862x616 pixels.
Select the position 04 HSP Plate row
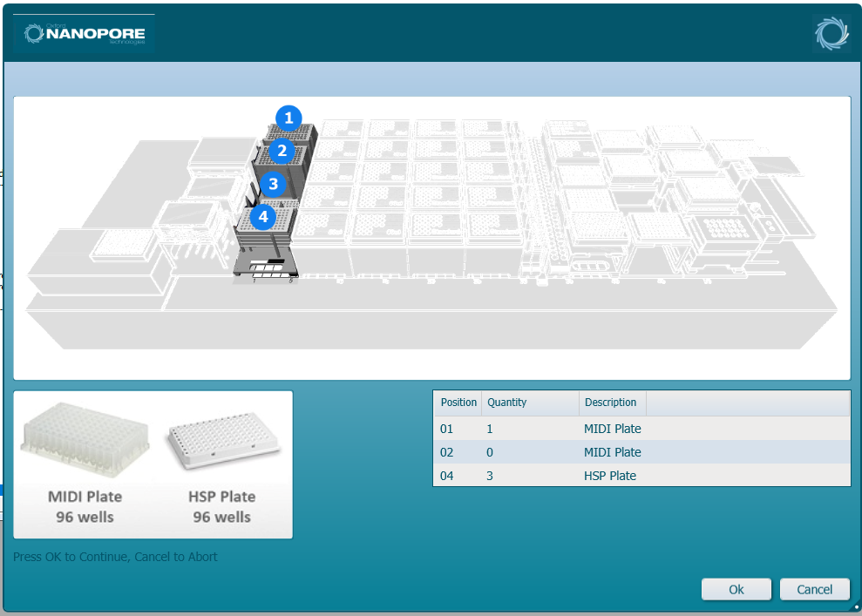tap(641, 476)
